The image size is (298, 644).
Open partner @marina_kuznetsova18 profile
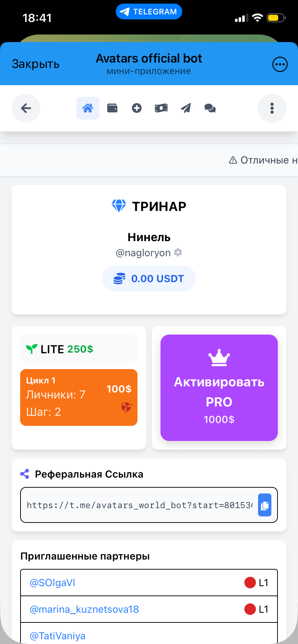(x=84, y=609)
